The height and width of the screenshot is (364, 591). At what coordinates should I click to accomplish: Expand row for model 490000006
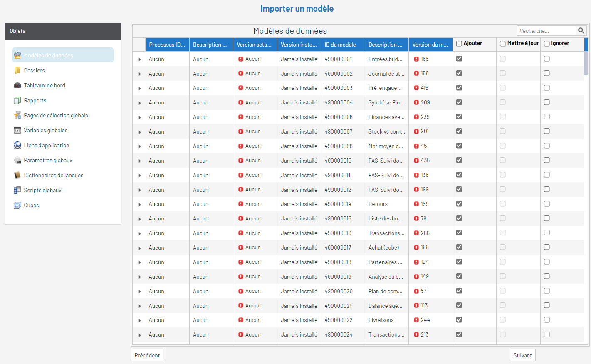click(140, 118)
